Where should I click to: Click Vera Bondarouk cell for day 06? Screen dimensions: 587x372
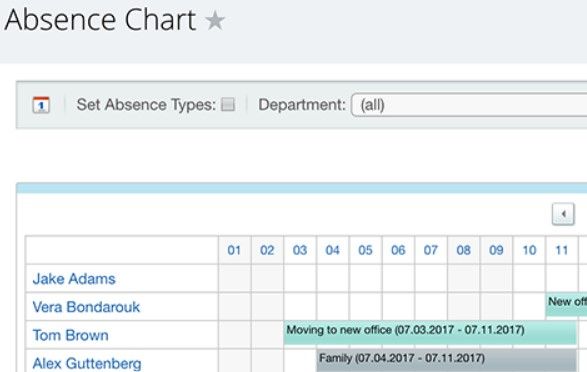398,307
